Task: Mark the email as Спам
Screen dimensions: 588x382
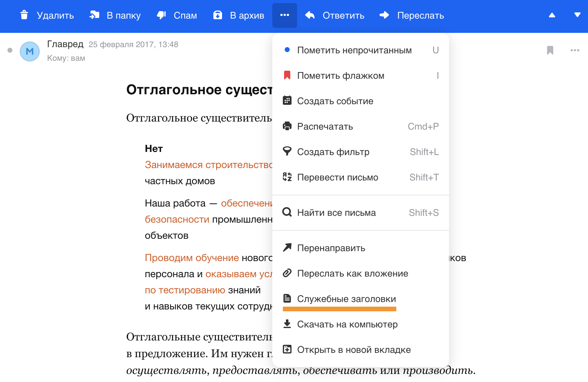Action: [177, 15]
